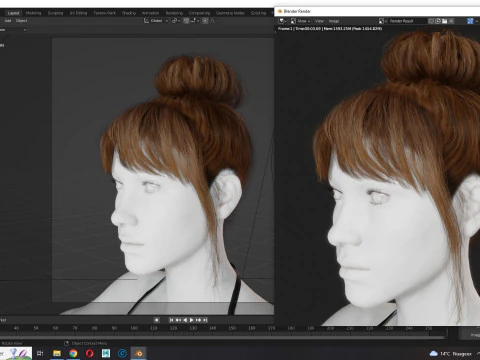Toggle snapping magnet icon in viewport header

[186, 21]
